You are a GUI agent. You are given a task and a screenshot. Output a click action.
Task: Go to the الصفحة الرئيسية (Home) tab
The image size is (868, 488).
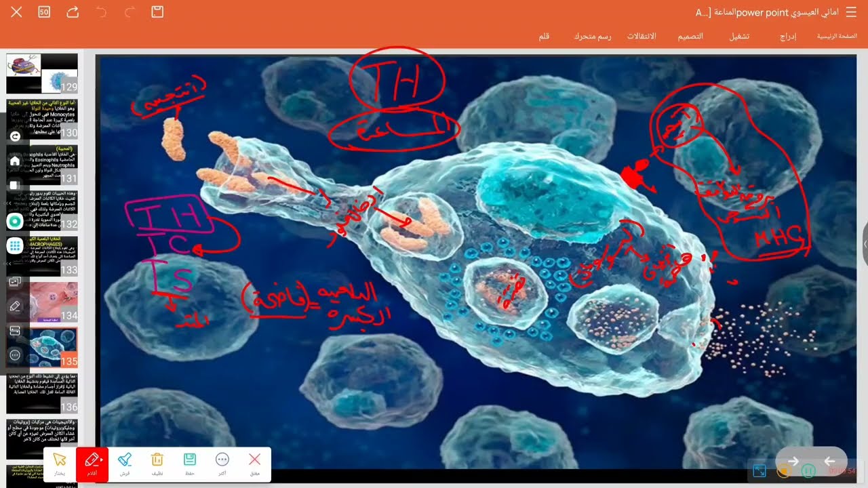[837, 36]
